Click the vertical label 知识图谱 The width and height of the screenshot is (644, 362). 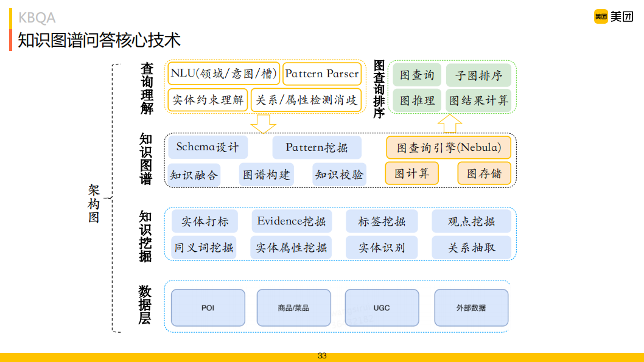point(146,159)
